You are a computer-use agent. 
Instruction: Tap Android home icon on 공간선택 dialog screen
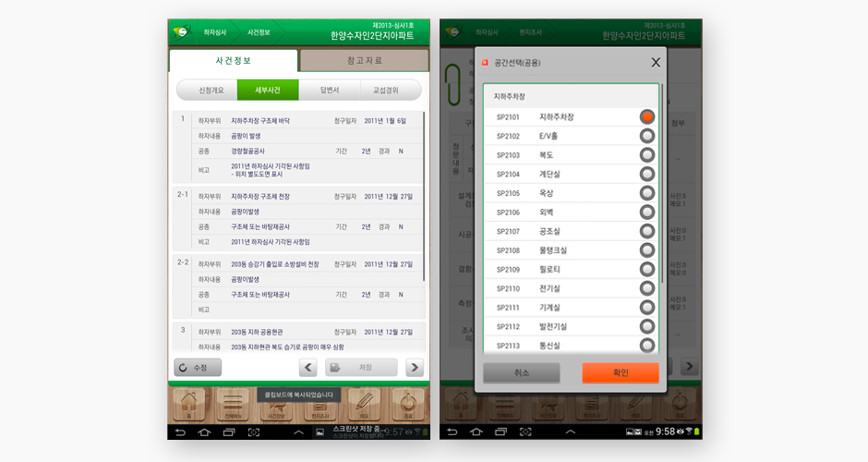(476, 432)
